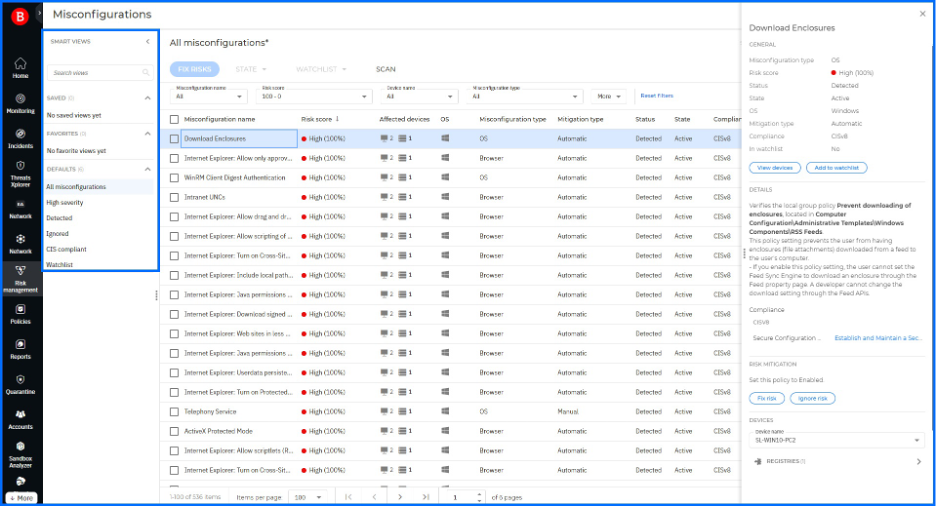Screen dimensions: 936x506
Task: Go to Accounts in the sidebar
Action: (x=20, y=419)
